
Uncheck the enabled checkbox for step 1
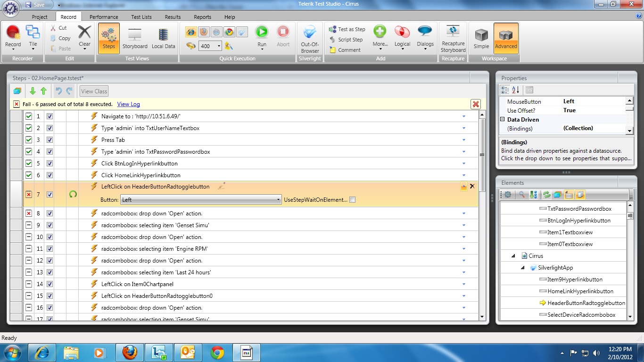50,116
